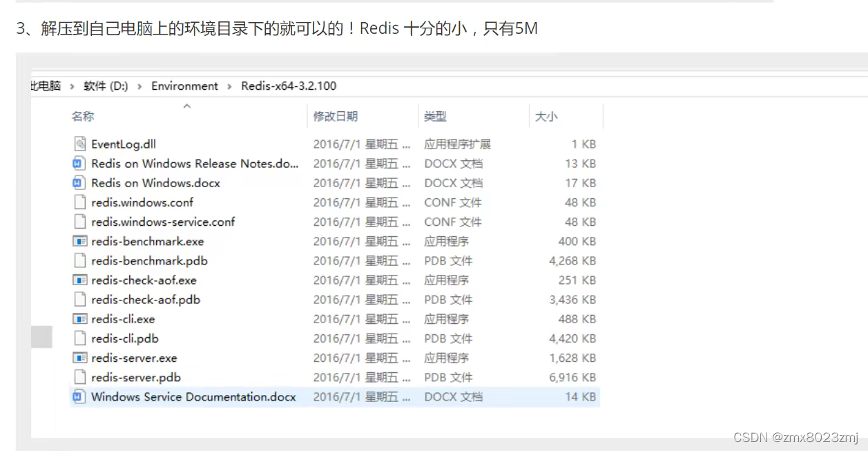Viewport: 868px width, 451px height.
Task: Sort files by the 类型 column header
Action: coord(435,117)
